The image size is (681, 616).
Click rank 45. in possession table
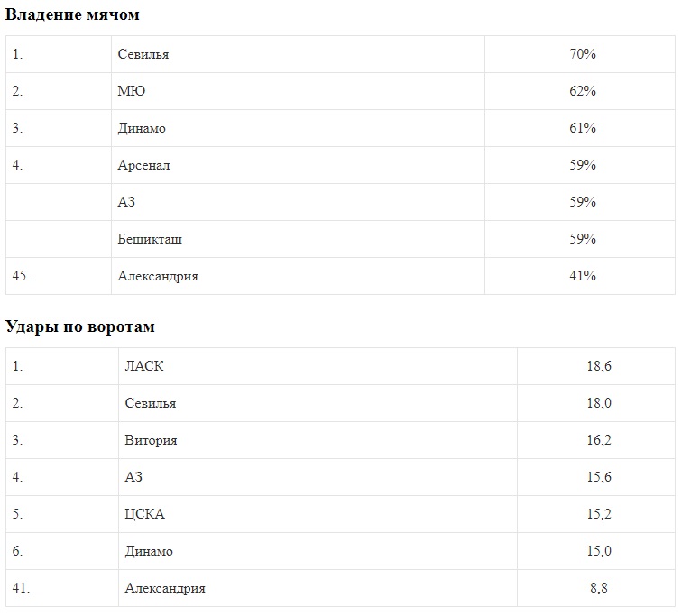coord(22,276)
